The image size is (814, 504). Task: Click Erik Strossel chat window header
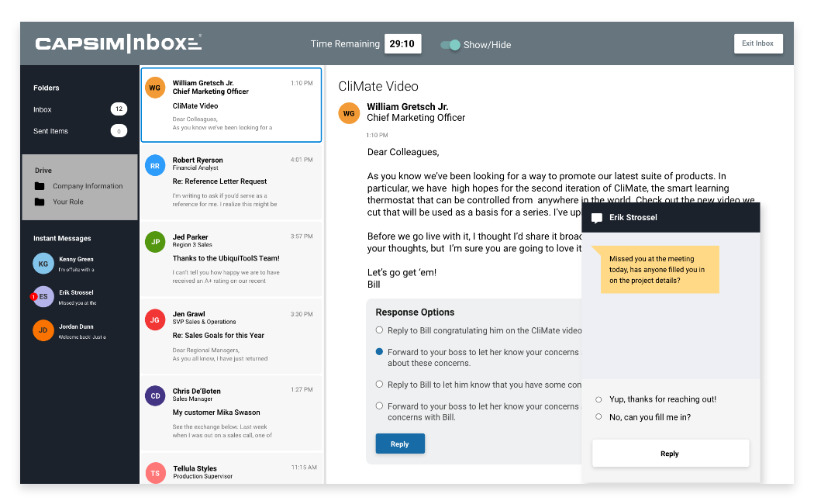(x=671, y=217)
